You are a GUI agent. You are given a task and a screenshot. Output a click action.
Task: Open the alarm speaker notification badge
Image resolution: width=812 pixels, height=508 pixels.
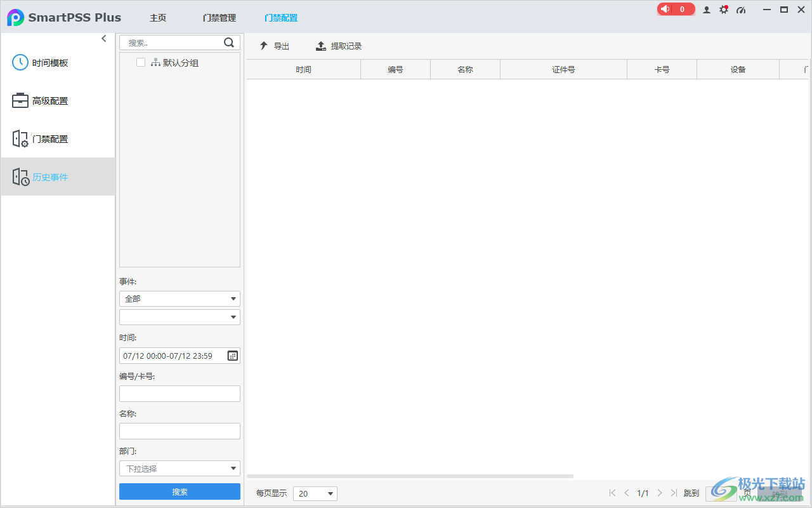tap(676, 10)
